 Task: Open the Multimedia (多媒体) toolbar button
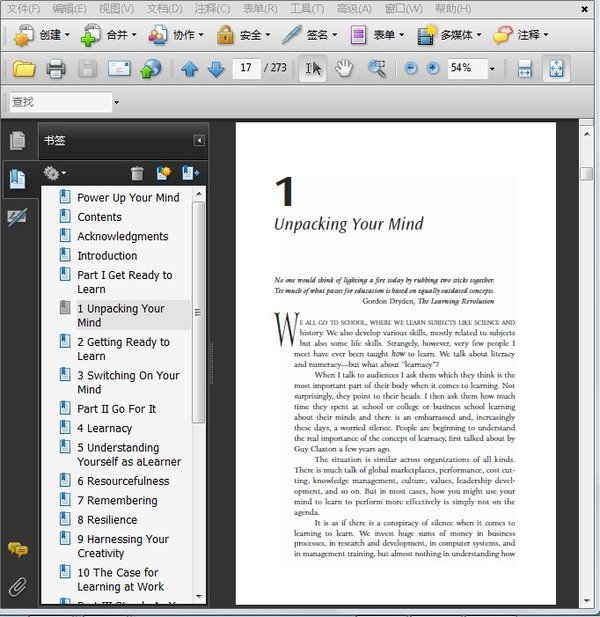(x=449, y=35)
